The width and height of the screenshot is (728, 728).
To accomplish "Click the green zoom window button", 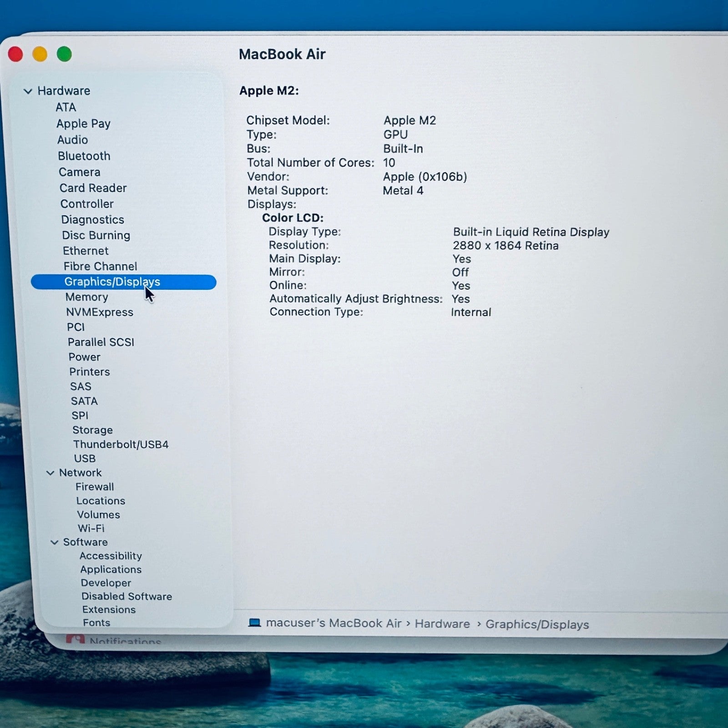I will point(64,54).
